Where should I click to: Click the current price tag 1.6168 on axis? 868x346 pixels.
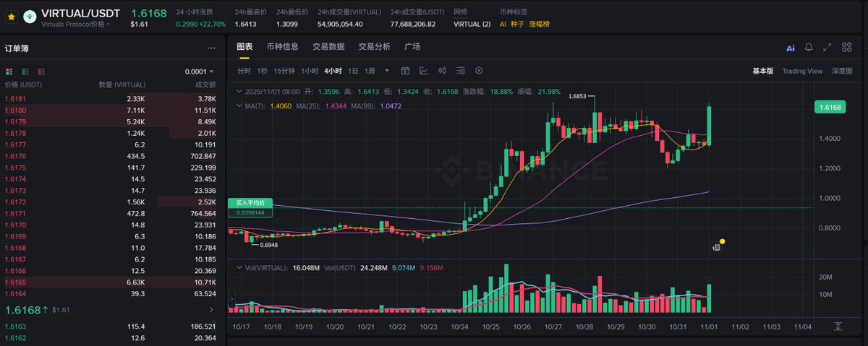pyautogui.click(x=830, y=107)
